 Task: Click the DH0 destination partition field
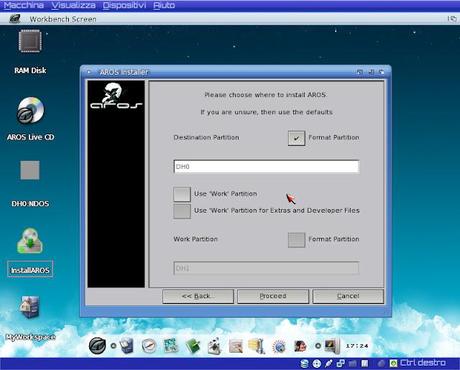(266, 167)
